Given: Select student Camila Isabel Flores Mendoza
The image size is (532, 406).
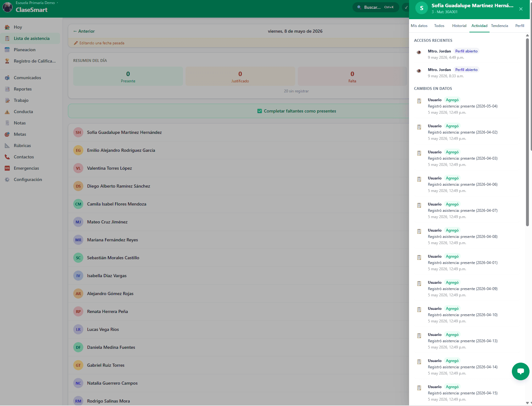Looking at the screenshot, I should click(239, 204).
